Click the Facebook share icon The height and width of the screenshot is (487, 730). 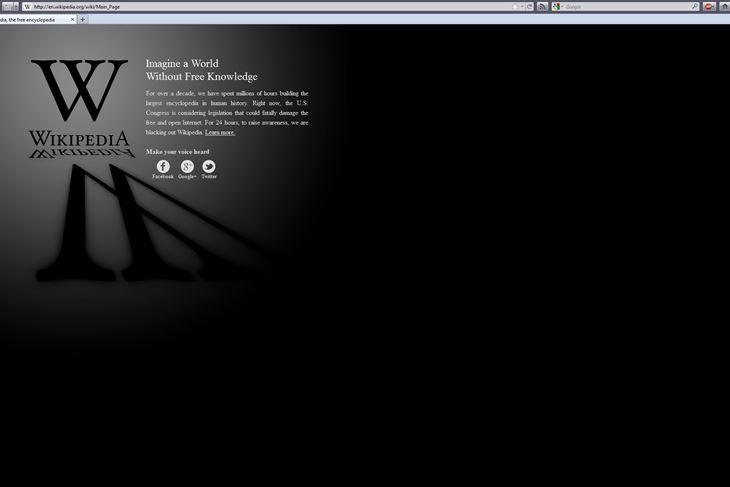[x=163, y=167]
